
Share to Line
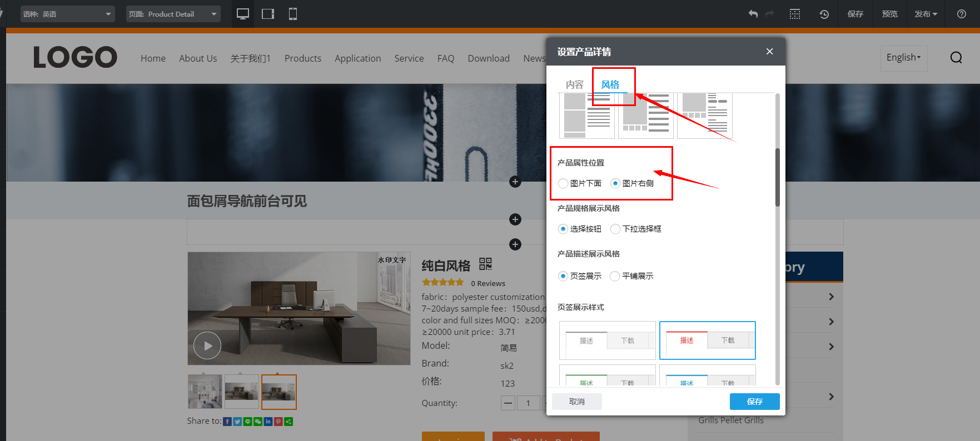(x=247, y=422)
